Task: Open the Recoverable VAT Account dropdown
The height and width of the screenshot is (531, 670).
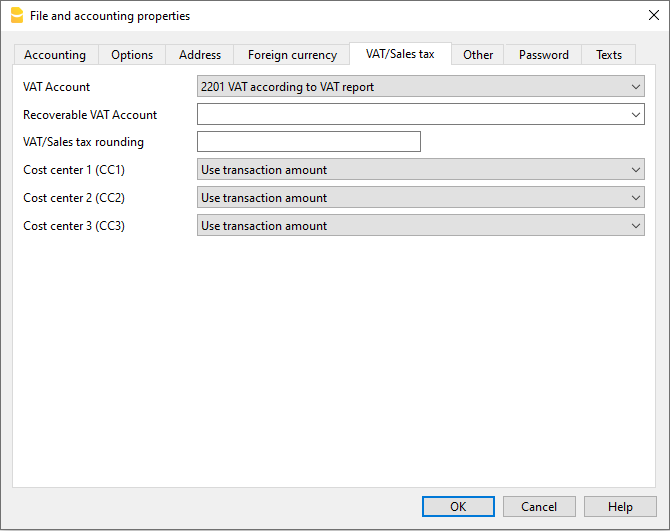Action: [x=637, y=115]
